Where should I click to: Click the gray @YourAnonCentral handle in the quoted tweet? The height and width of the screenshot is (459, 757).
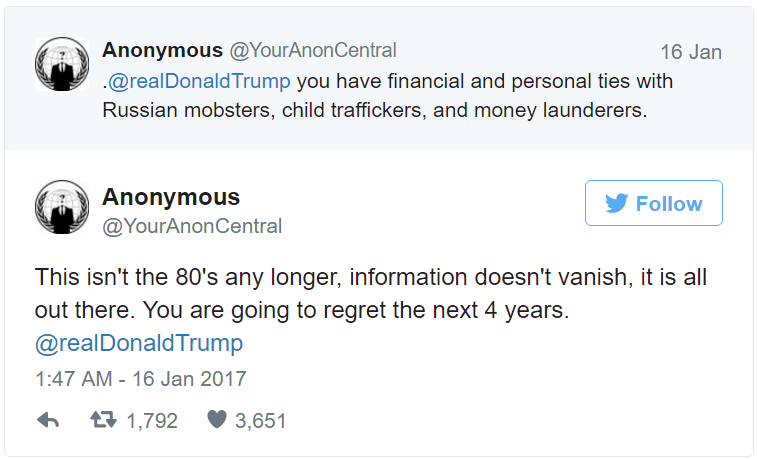(x=314, y=50)
